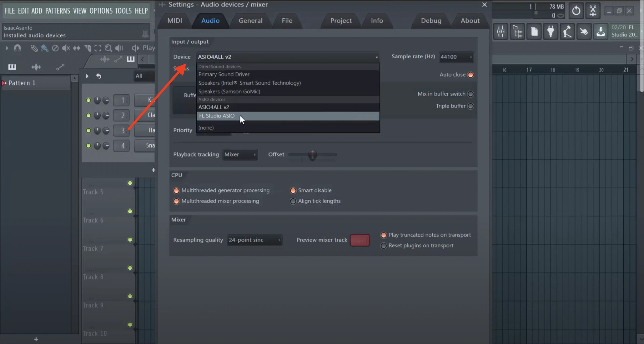Toggle the Auto close option
Viewport: 644px width, 344px height.
click(x=470, y=75)
